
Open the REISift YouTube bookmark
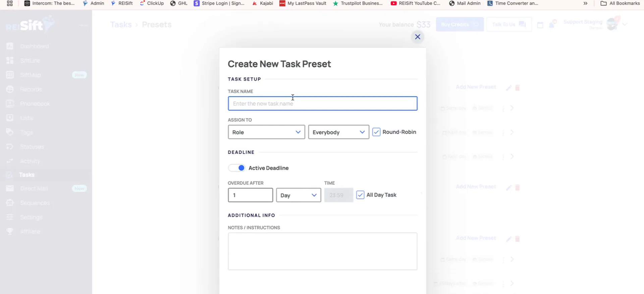pos(416,3)
